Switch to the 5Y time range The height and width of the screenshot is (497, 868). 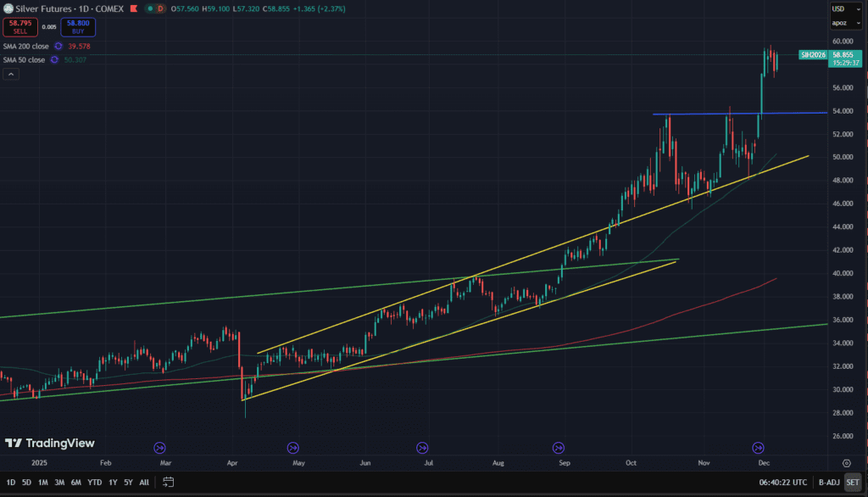tap(128, 483)
